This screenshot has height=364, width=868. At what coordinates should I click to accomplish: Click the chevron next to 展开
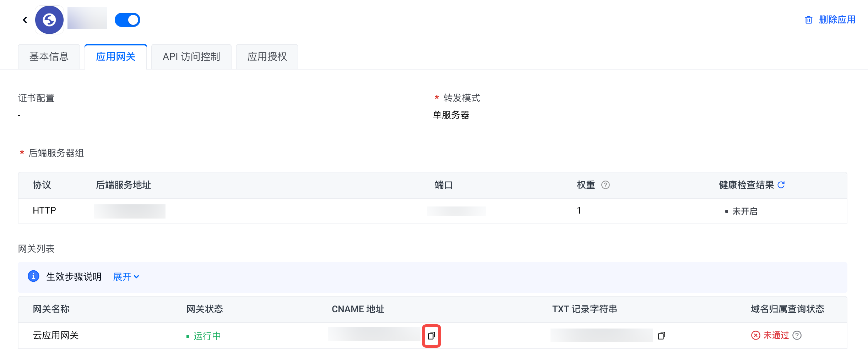coord(136,277)
